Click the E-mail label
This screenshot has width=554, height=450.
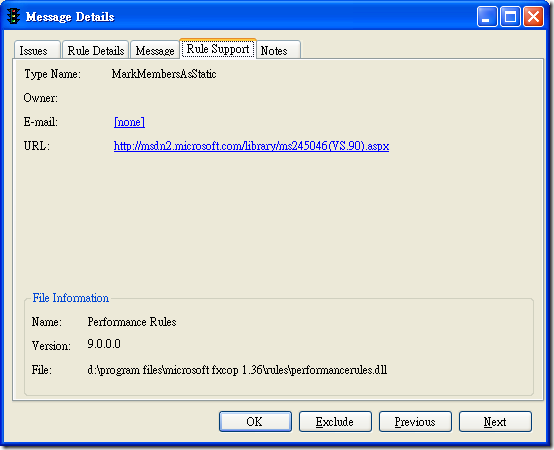click(x=41, y=122)
